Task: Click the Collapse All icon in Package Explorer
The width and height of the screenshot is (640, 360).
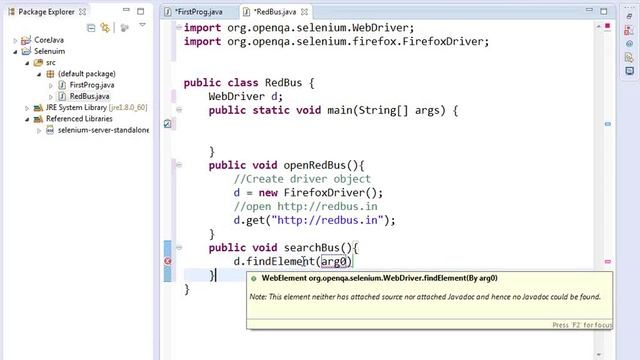Action: point(91,28)
